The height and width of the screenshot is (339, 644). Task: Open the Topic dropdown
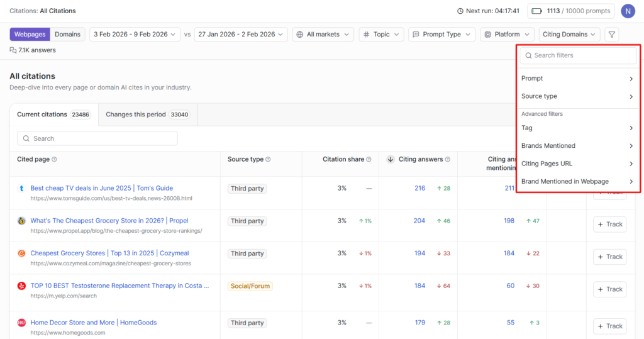tap(381, 35)
